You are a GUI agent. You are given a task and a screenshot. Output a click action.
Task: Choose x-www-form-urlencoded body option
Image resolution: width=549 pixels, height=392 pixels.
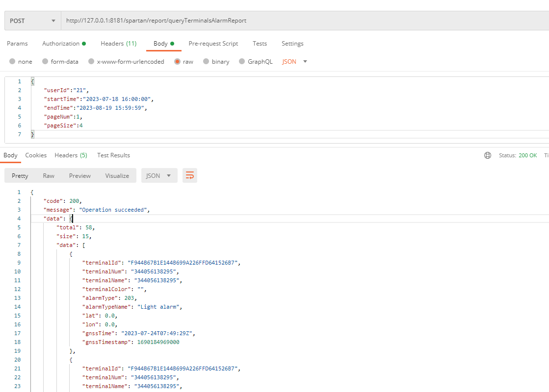[x=91, y=62]
